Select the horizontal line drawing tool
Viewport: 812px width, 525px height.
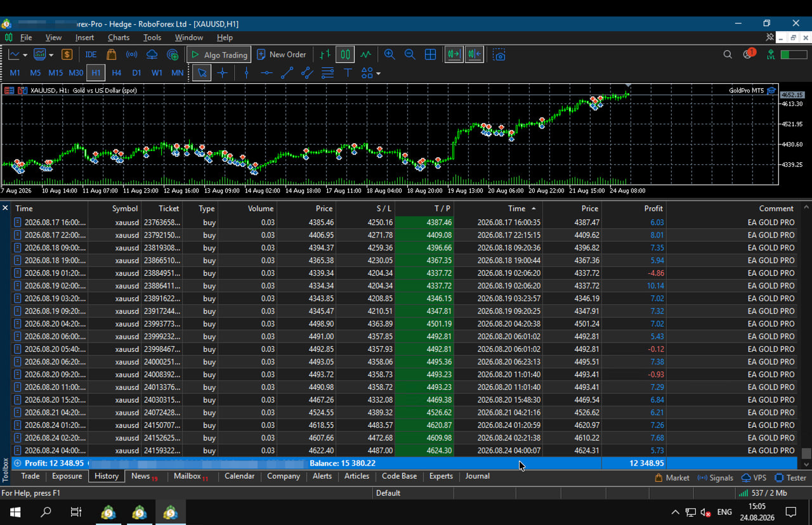266,73
